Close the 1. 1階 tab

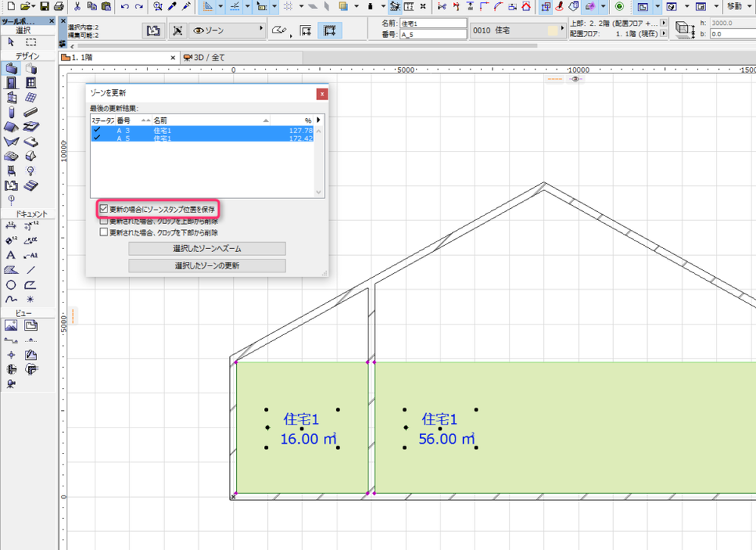[x=173, y=57]
